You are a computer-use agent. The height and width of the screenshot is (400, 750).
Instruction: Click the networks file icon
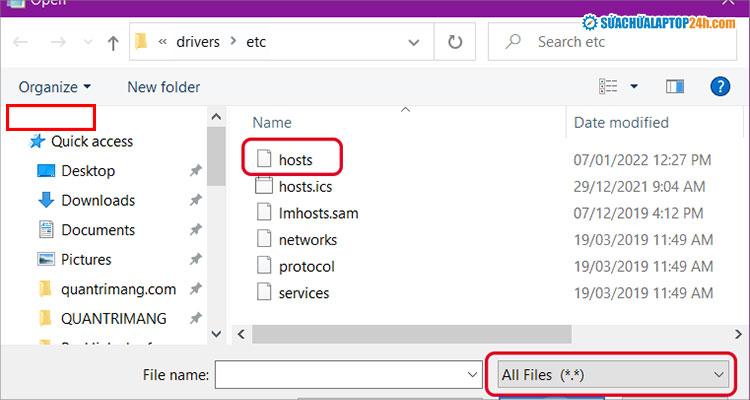pos(264,238)
